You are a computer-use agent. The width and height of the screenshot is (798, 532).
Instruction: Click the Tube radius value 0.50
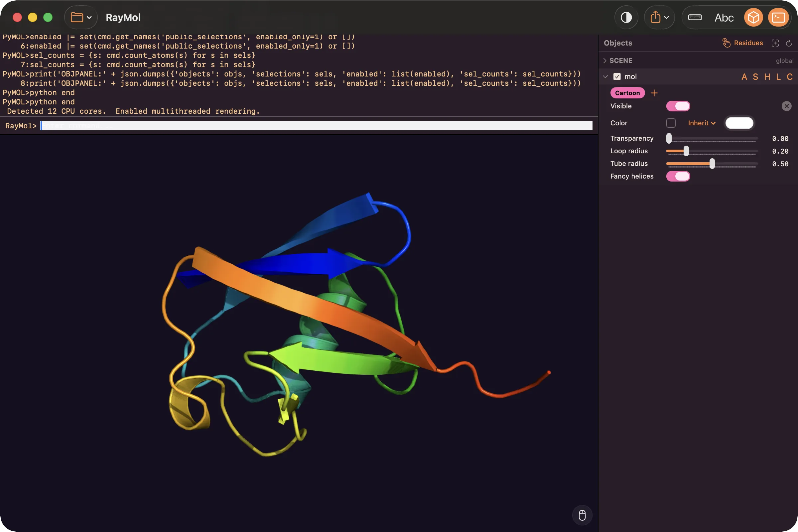780,164
